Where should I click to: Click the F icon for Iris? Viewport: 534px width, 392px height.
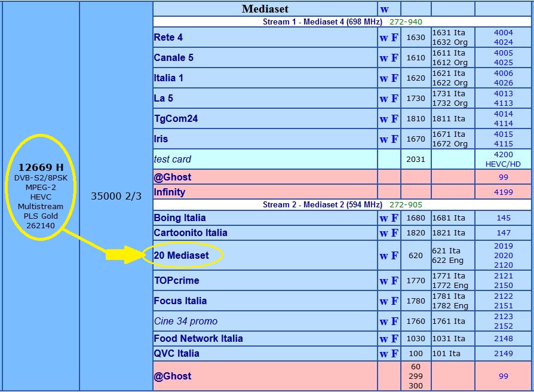[394, 139]
